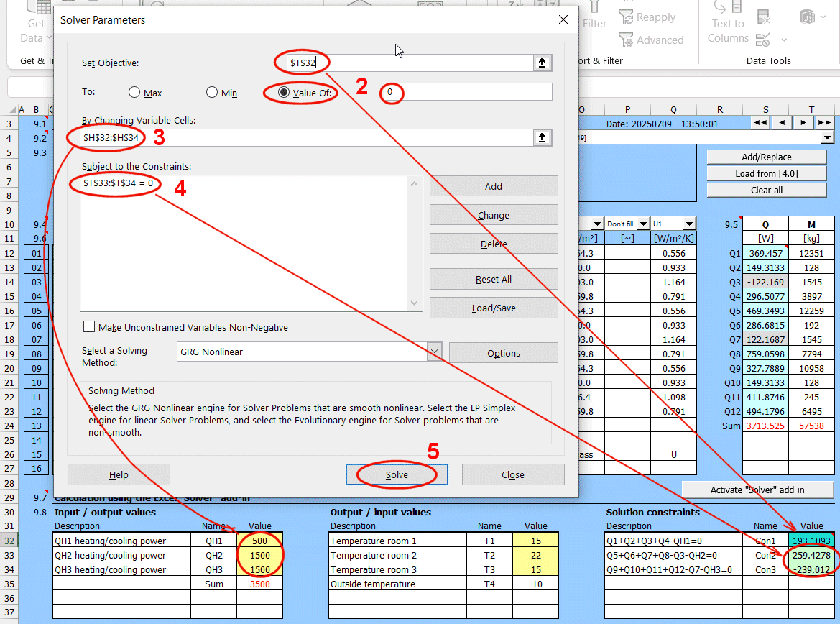
Task: Expand the U1 dropdown in column Q
Action: point(689,224)
